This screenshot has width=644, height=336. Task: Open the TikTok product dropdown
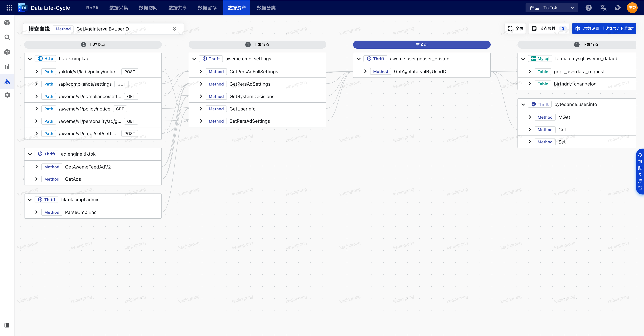[552, 8]
